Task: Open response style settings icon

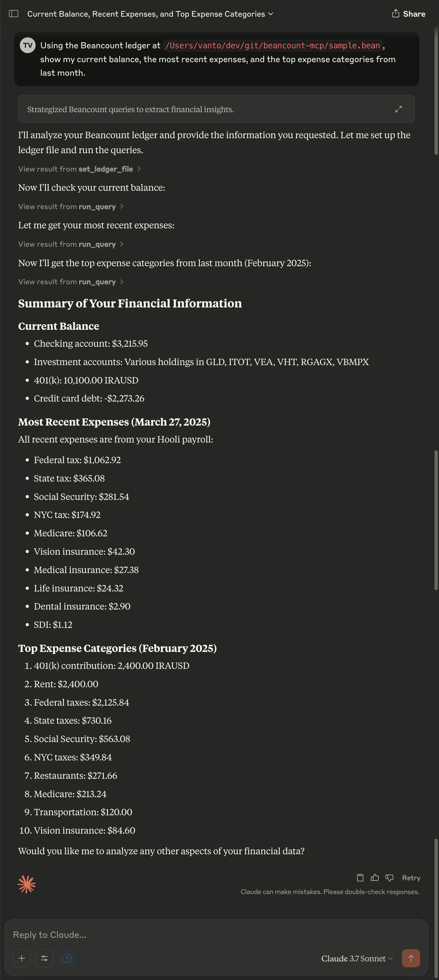Action: 44,958
